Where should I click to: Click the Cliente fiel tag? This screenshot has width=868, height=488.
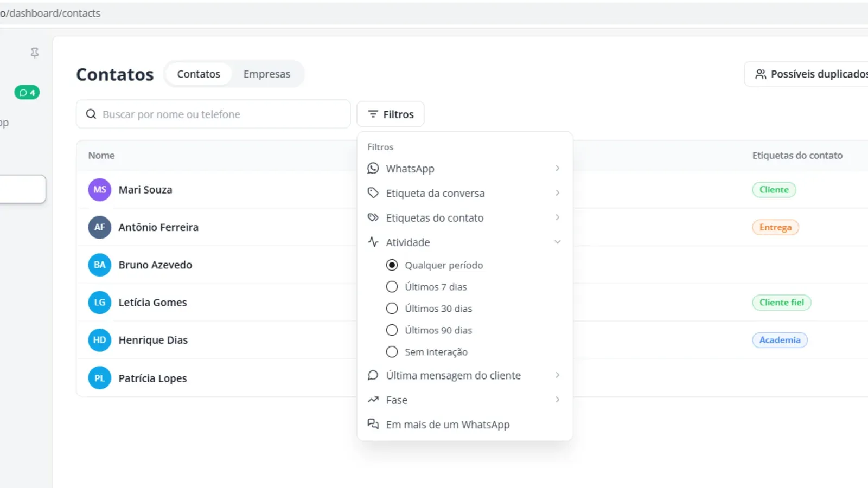coord(782,303)
